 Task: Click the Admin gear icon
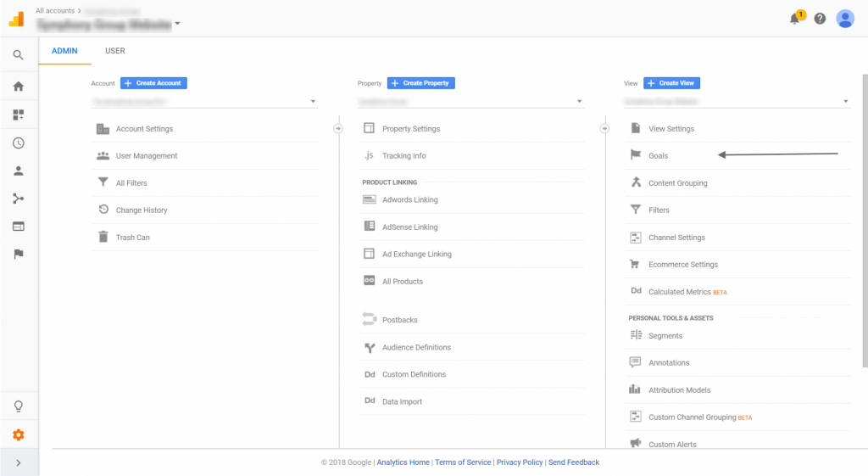point(18,434)
